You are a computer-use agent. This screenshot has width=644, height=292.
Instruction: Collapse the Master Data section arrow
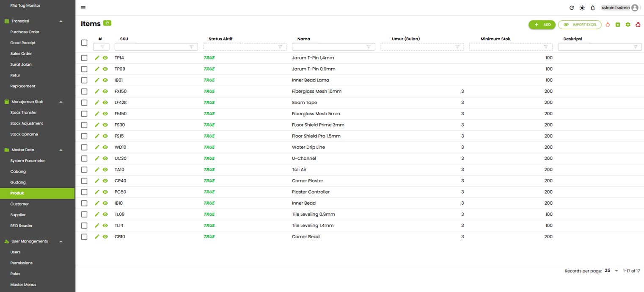click(x=61, y=150)
